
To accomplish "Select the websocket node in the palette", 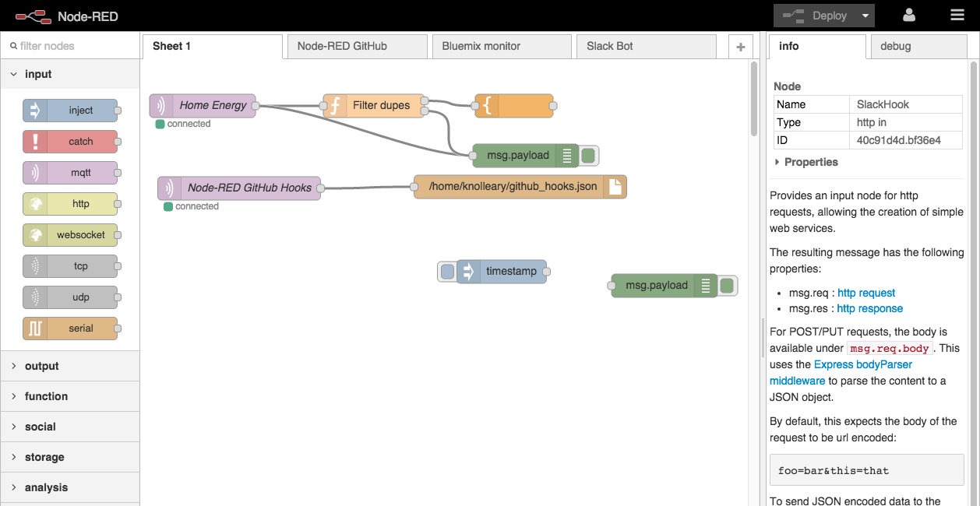I will click(x=71, y=234).
